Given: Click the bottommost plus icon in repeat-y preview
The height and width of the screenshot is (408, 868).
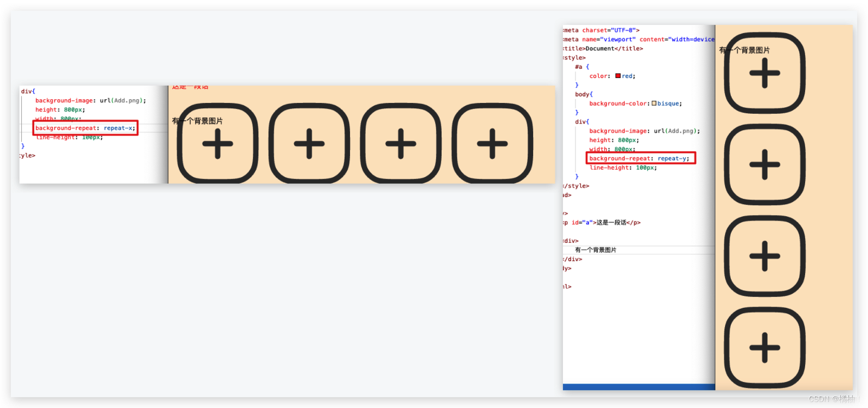Looking at the screenshot, I should (765, 347).
